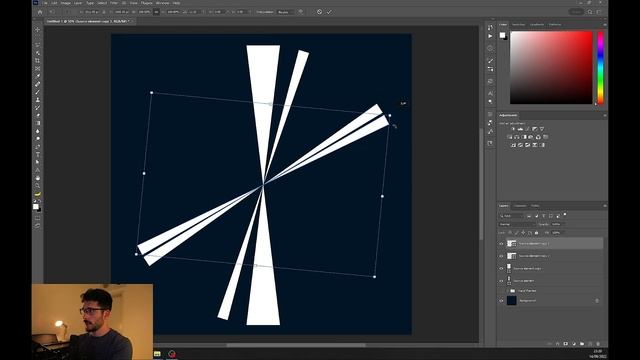Open the Layer menu
Screen dimensions: 640x360
pyautogui.click(x=78, y=3)
